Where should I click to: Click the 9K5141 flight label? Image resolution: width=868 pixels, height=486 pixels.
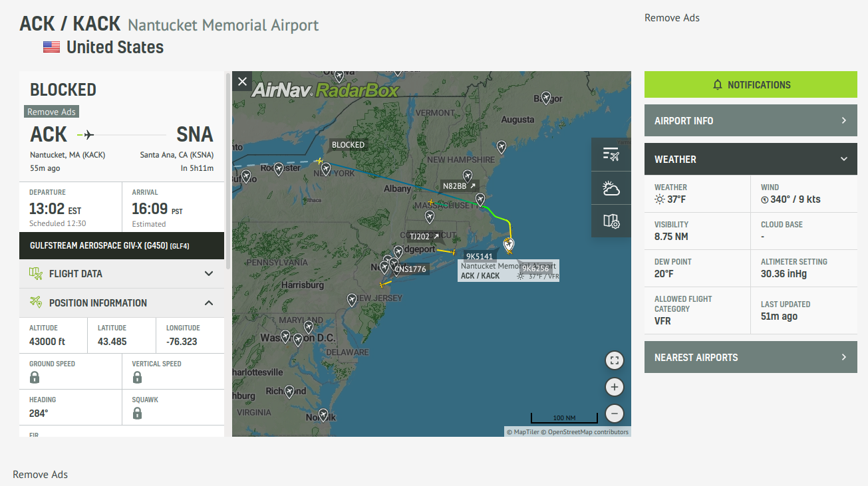point(480,257)
